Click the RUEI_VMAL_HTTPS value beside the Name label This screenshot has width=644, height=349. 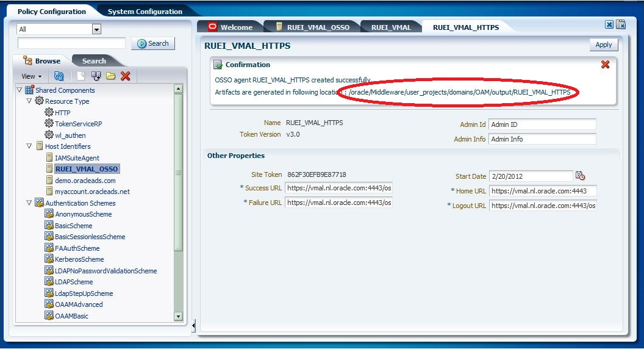[x=314, y=123]
